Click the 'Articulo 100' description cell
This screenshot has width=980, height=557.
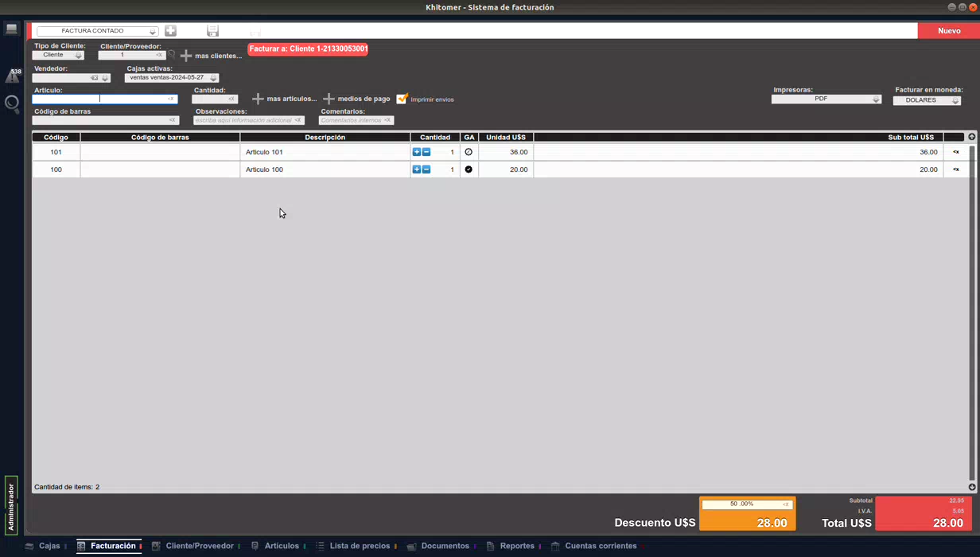tap(325, 169)
